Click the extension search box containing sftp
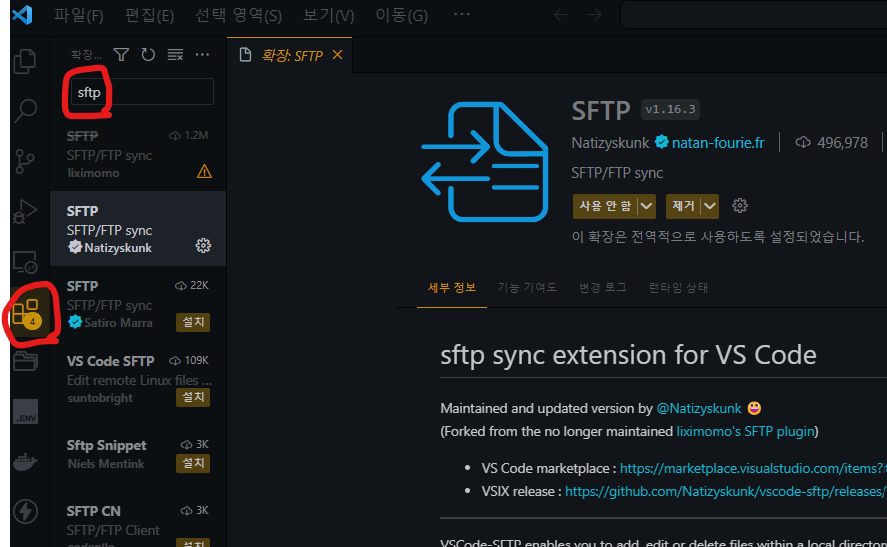The image size is (887, 547). pos(142,92)
